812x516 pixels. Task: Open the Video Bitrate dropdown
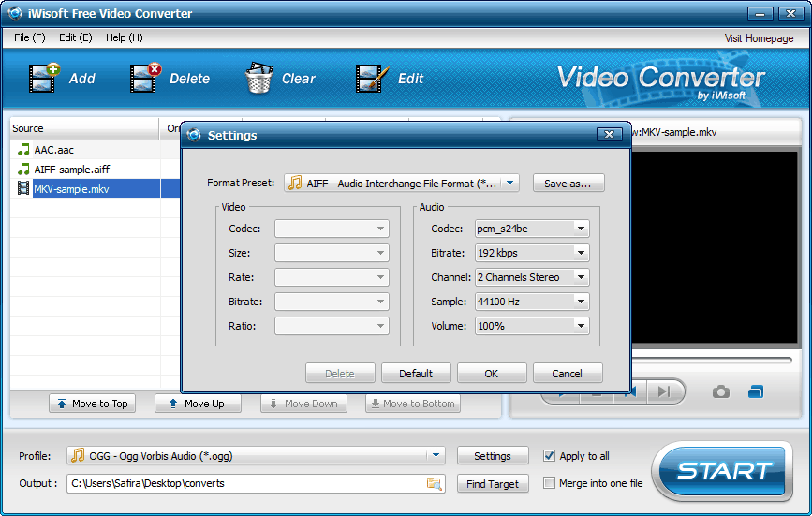pos(332,302)
